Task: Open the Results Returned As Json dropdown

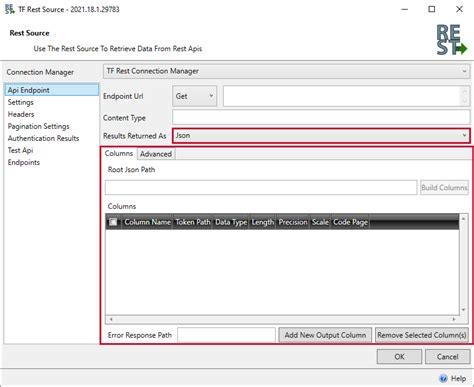Action: 321,136
